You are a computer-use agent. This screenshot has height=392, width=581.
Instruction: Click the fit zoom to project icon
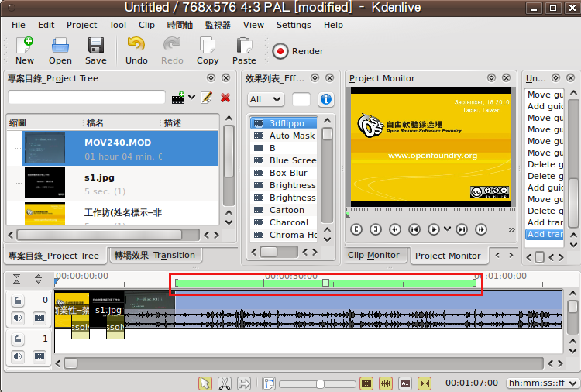pyautogui.click(x=268, y=383)
